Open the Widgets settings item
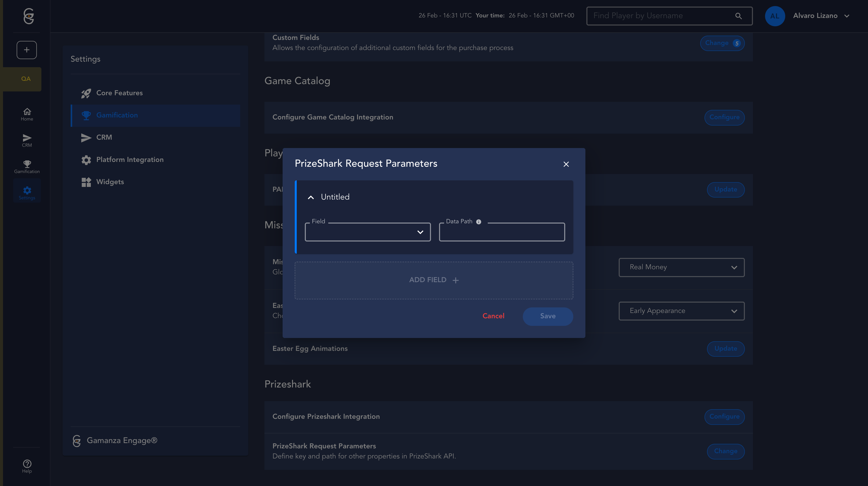This screenshot has width=868, height=486. click(110, 182)
